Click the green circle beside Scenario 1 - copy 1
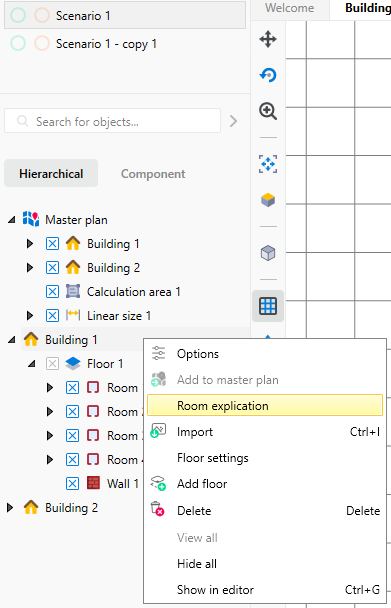 pos(18,43)
